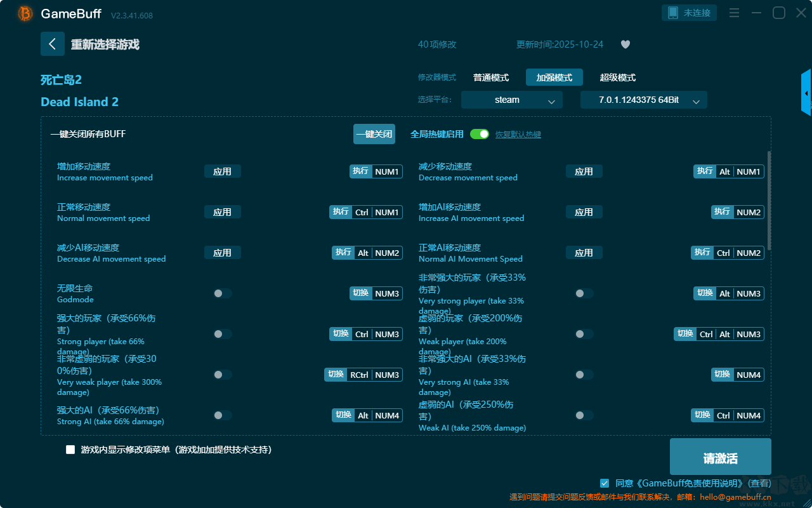
Task: Toggle Very strong AI (take 33% damage)
Action: tap(584, 375)
